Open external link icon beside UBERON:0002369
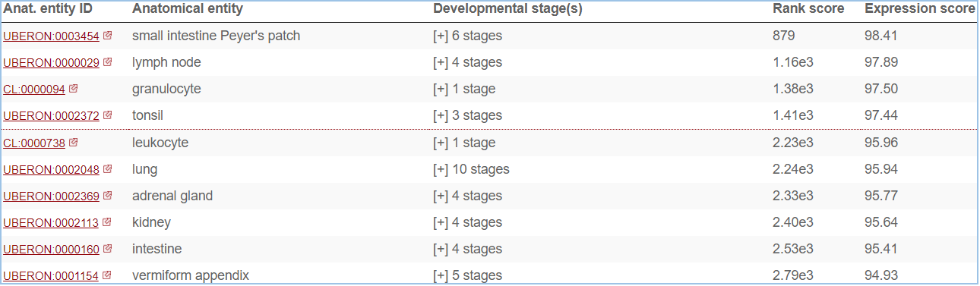 click(x=108, y=196)
